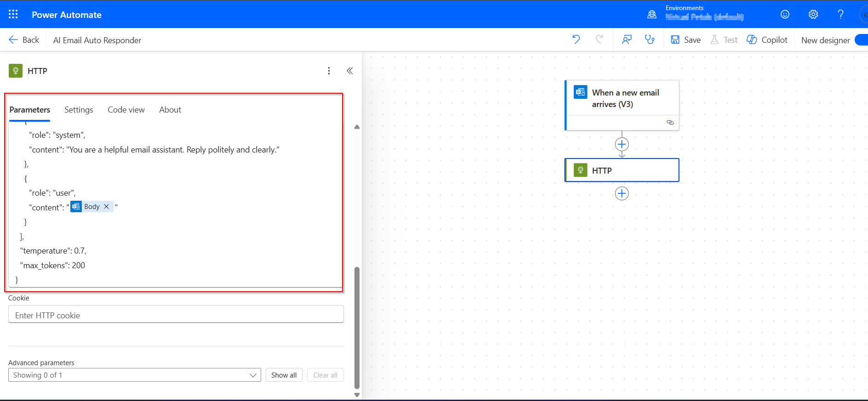Click the Outlook icon on trigger card
The image size is (868, 401).
pyautogui.click(x=580, y=92)
